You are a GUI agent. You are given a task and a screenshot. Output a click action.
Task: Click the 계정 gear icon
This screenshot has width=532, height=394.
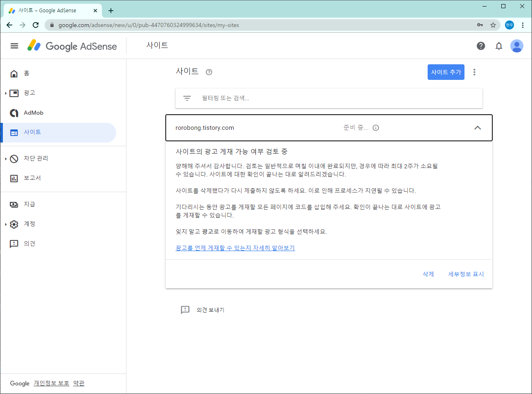coord(14,224)
